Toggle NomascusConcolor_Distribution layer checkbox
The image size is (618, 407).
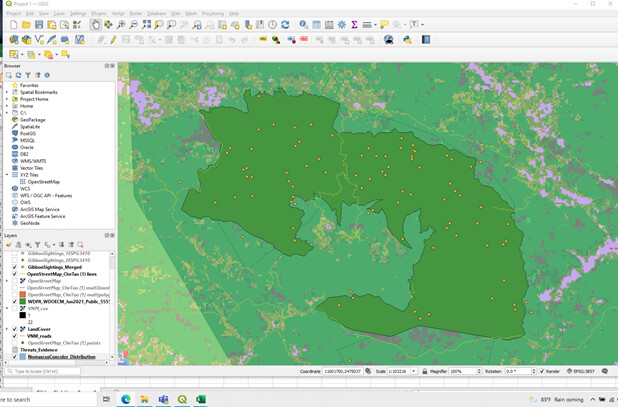pyautogui.click(x=15, y=357)
